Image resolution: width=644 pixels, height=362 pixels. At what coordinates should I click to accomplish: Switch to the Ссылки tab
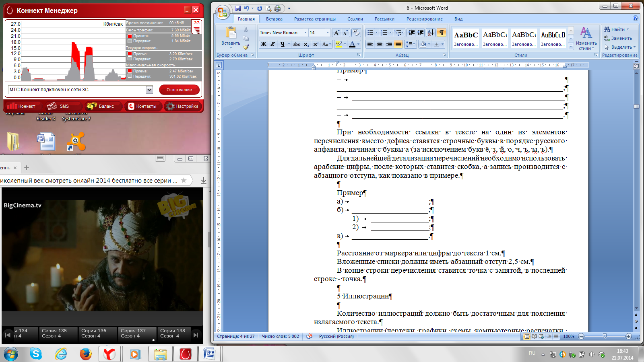pos(355,19)
